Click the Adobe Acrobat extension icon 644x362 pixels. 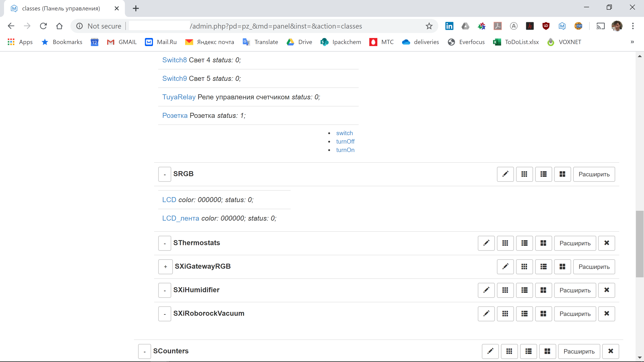point(498,26)
